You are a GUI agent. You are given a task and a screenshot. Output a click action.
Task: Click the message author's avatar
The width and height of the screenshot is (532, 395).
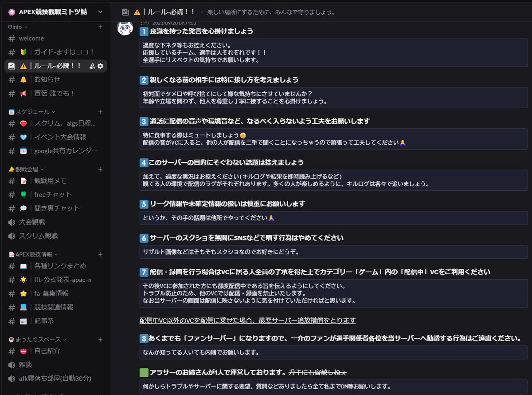[125, 28]
